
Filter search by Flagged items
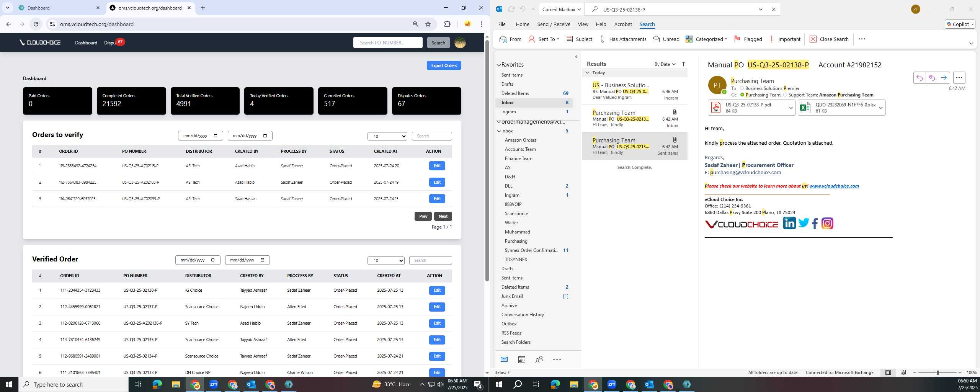click(x=748, y=39)
